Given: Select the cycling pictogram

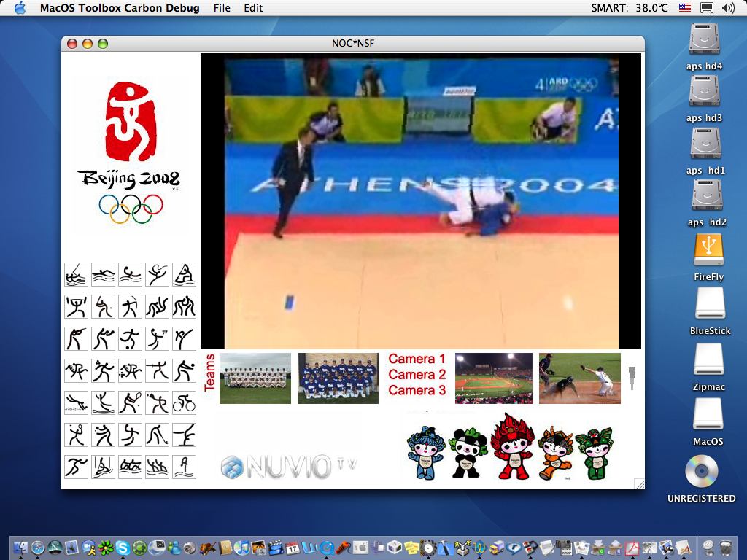Looking at the screenshot, I should tap(184, 403).
